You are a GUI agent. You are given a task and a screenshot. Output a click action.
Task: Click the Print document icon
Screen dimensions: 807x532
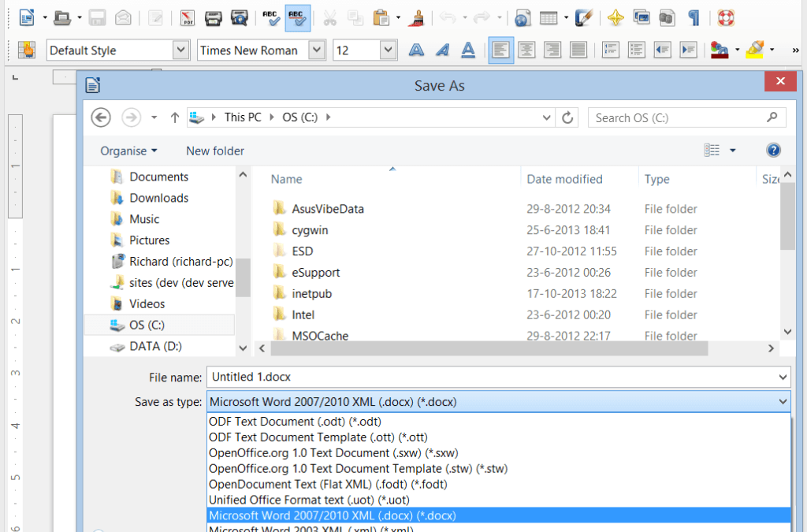pos(214,17)
